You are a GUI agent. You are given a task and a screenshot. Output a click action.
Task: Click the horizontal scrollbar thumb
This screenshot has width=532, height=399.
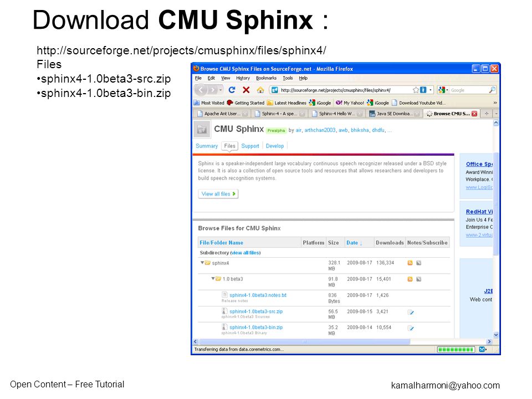point(304,341)
